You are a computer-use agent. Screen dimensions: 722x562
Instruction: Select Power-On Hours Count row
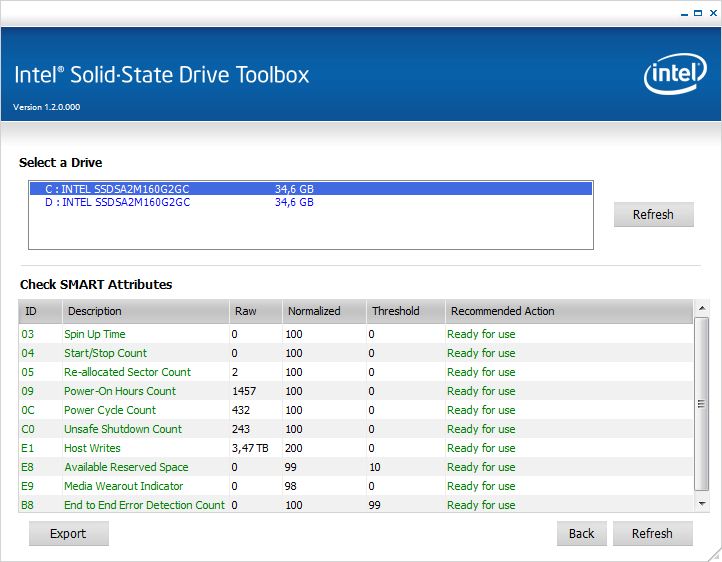pos(355,391)
